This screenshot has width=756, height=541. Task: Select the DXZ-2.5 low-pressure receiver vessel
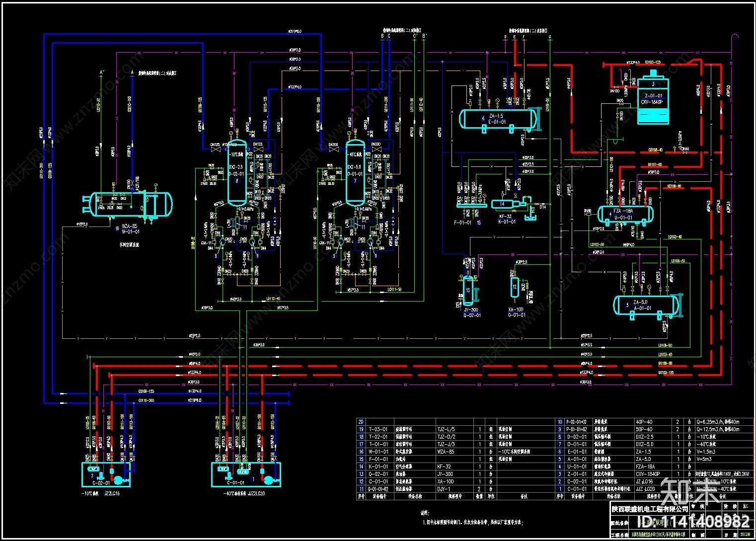point(237,173)
